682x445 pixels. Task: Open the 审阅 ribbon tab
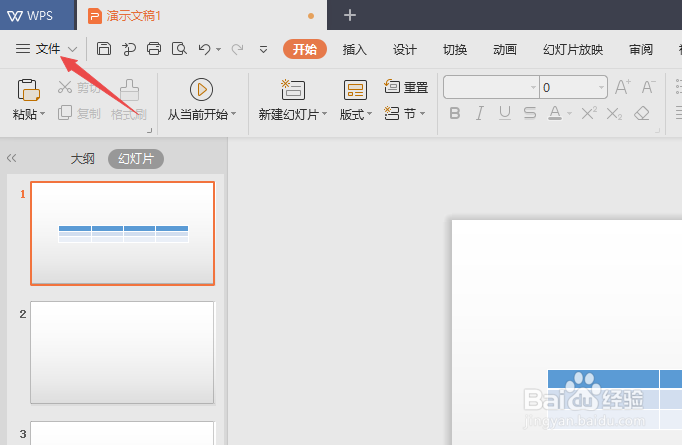click(x=641, y=50)
